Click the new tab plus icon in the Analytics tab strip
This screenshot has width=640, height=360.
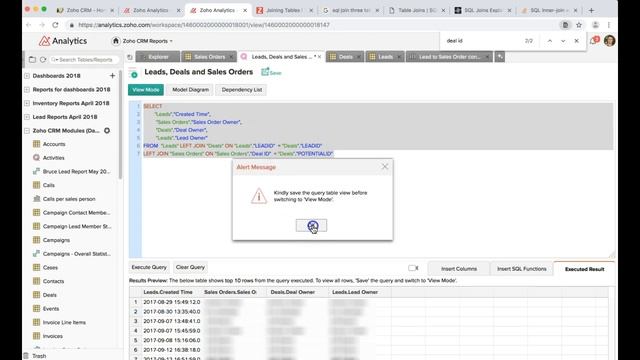coord(500,57)
